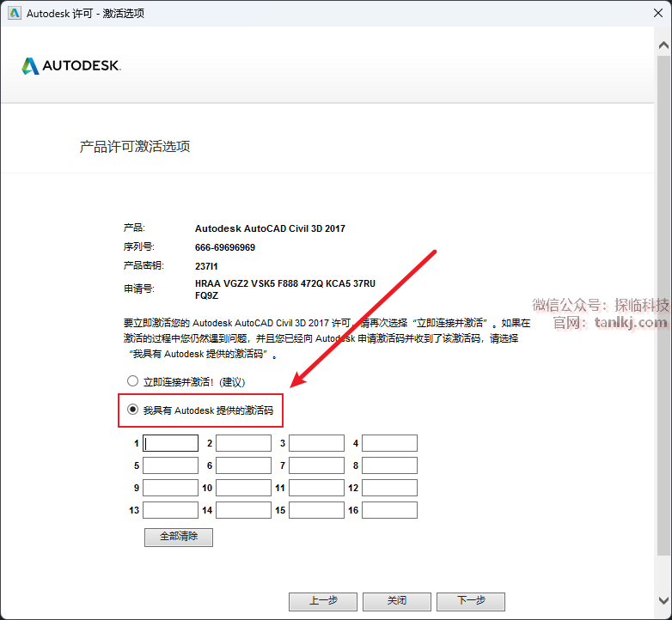
Task: Click the 产品密钥 label
Action: (x=144, y=265)
